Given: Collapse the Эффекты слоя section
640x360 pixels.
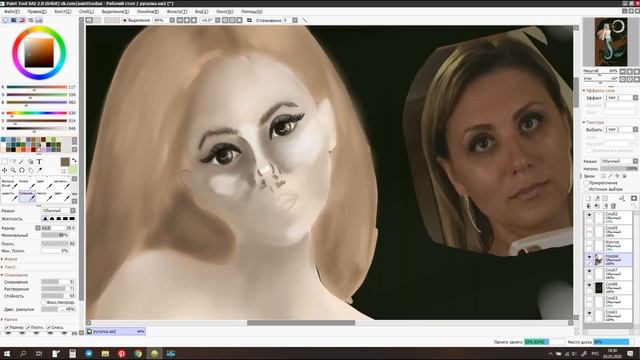Looking at the screenshot, I should pyautogui.click(x=599, y=90).
